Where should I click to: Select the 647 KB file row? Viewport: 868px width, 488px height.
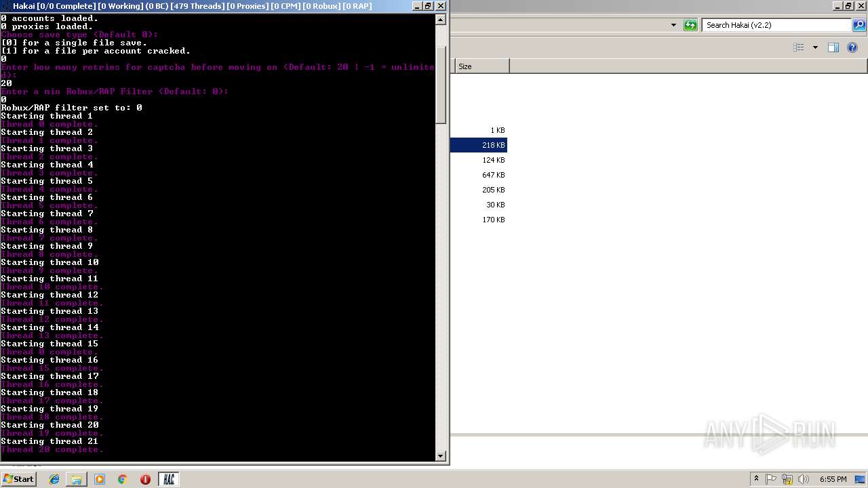click(479, 175)
